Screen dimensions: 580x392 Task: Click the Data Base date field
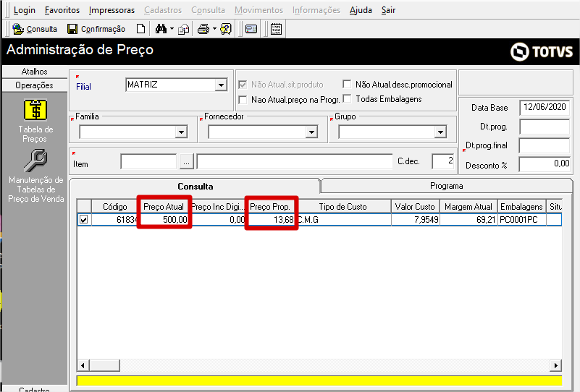pyautogui.click(x=544, y=108)
